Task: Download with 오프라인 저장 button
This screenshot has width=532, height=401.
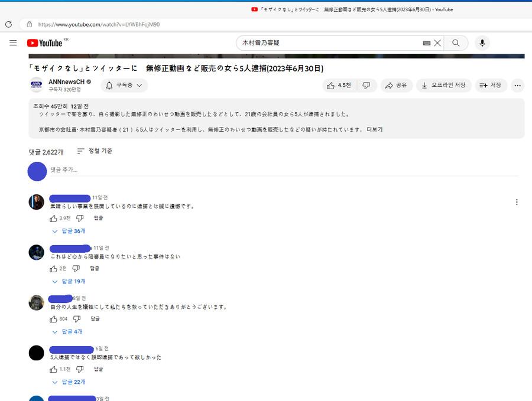Action: [x=444, y=86]
